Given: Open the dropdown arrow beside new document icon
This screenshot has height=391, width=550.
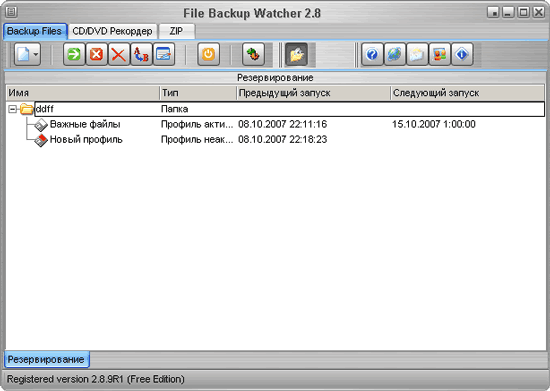Looking at the screenshot, I should (x=36, y=55).
